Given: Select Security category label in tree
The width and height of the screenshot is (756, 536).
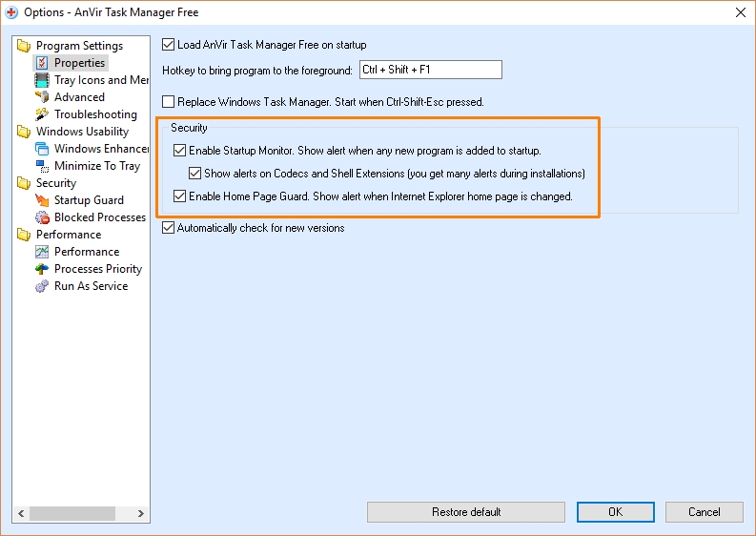Looking at the screenshot, I should pos(56,183).
